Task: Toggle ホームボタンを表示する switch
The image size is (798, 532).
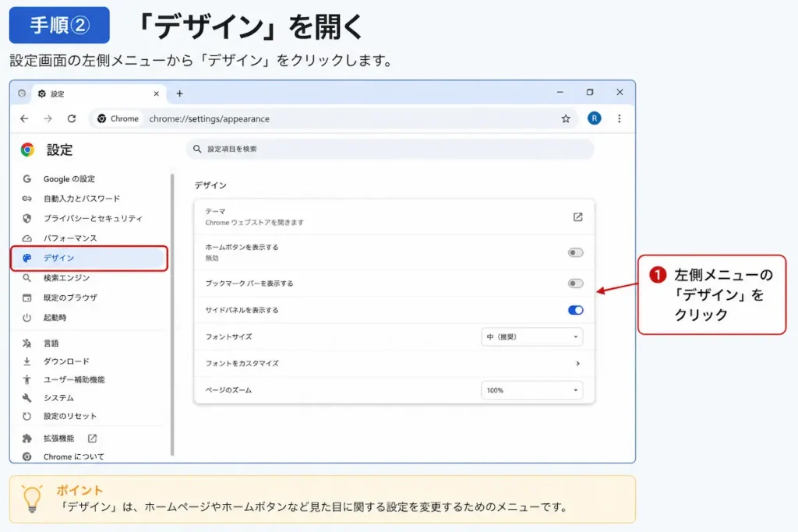Action: (x=575, y=253)
